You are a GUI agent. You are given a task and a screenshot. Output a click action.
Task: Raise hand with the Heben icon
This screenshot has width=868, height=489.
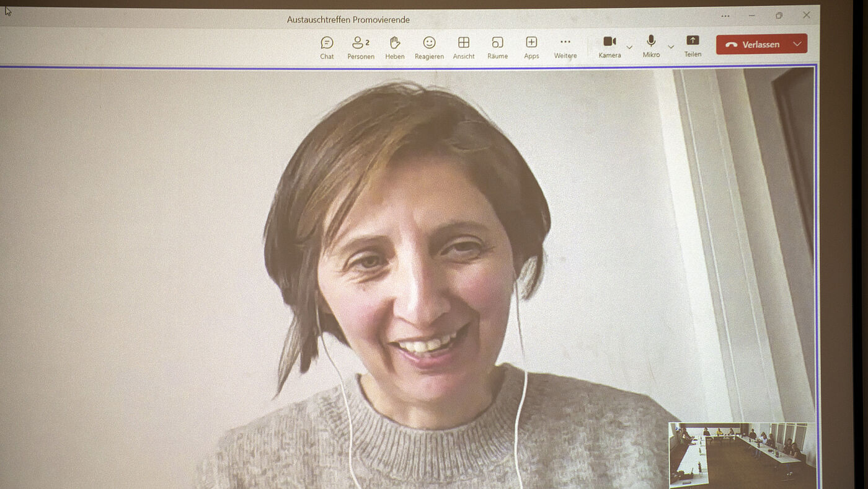click(x=394, y=47)
